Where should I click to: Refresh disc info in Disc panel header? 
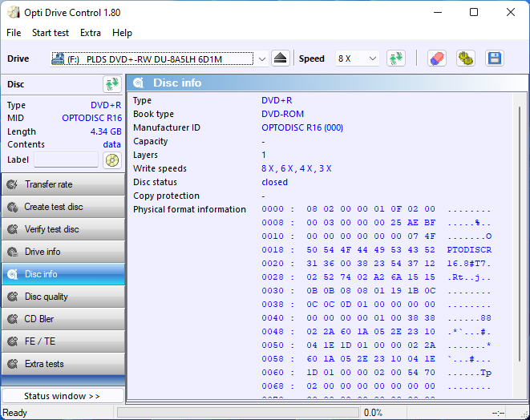click(x=112, y=84)
